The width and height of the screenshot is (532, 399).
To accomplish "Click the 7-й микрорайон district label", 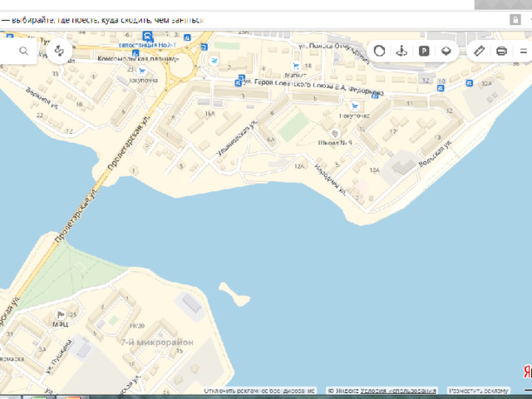I will [x=156, y=342].
